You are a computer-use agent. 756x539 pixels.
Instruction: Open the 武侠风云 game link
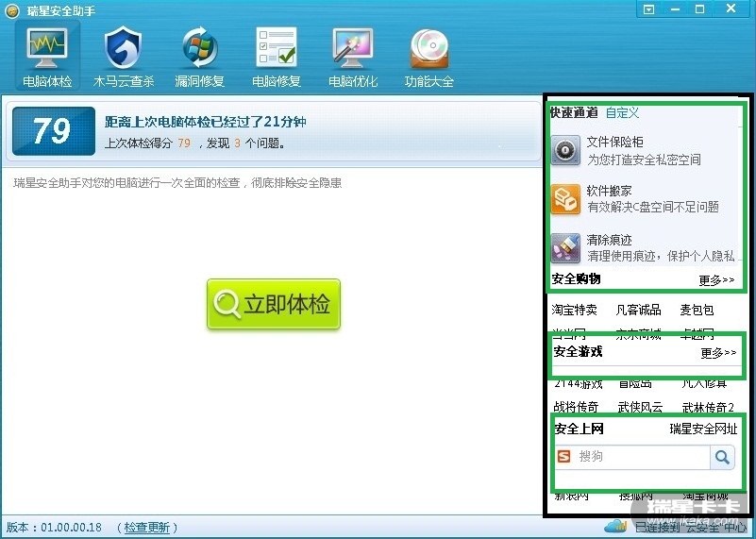640,408
